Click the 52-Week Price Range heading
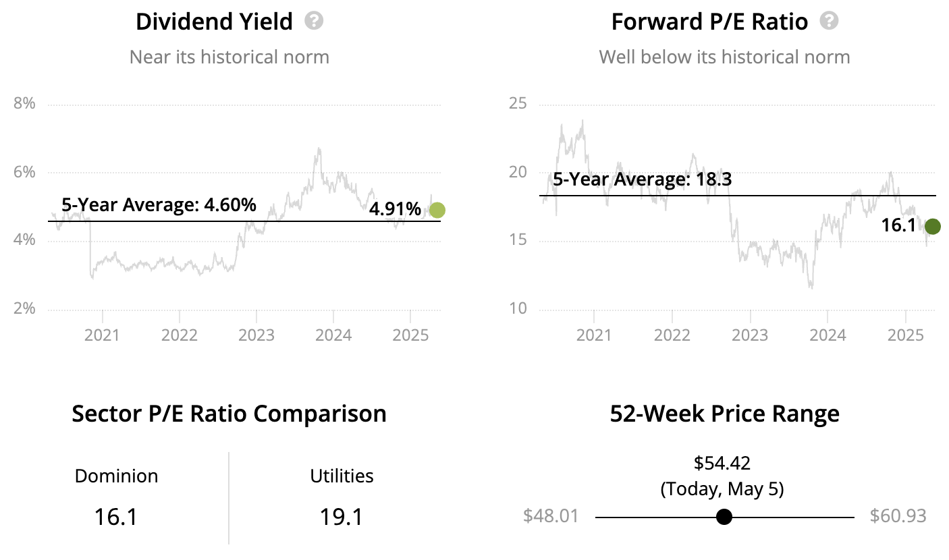 point(724,414)
